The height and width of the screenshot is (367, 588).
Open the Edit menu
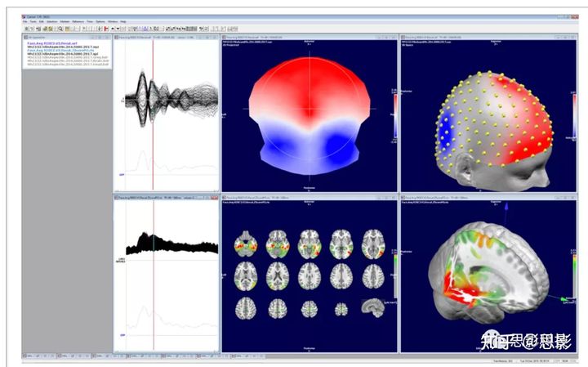point(42,22)
